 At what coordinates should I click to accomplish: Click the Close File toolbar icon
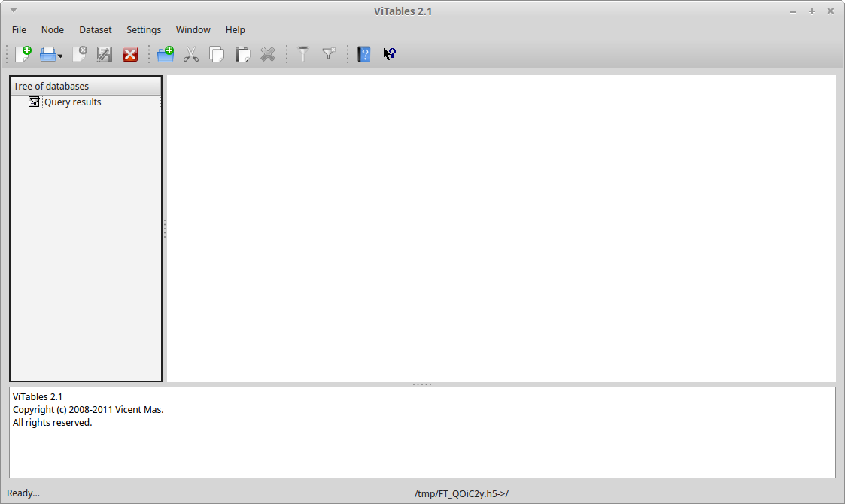80,54
